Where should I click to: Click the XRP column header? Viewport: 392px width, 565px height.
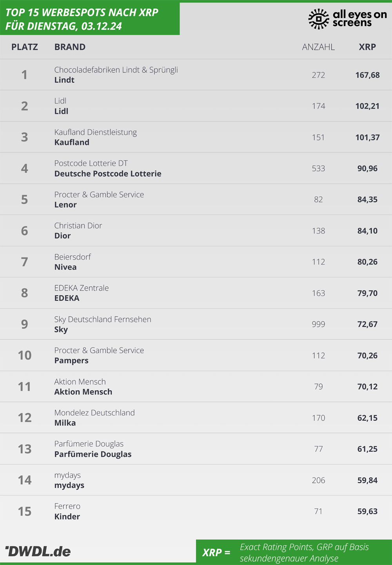tap(367, 47)
